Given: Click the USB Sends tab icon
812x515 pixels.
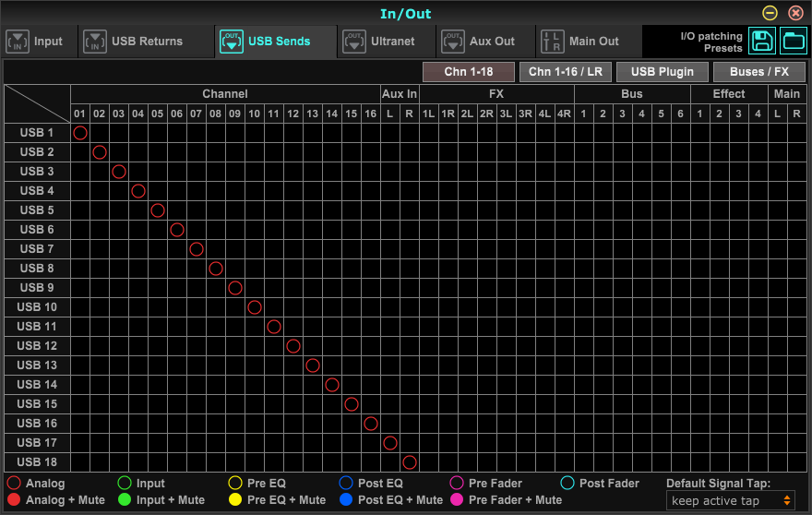Looking at the screenshot, I should tap(232, 42).
